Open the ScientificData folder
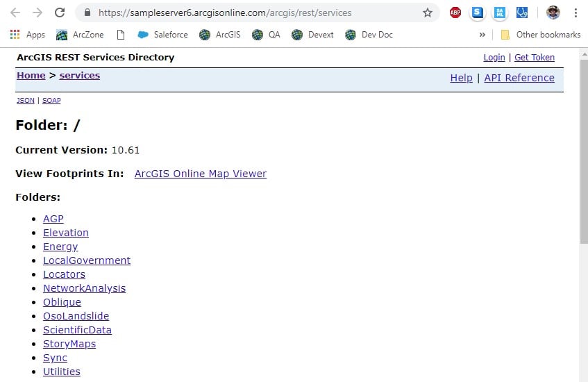Image resolution: width=588 pixels, height=382 pixels. 77,330
